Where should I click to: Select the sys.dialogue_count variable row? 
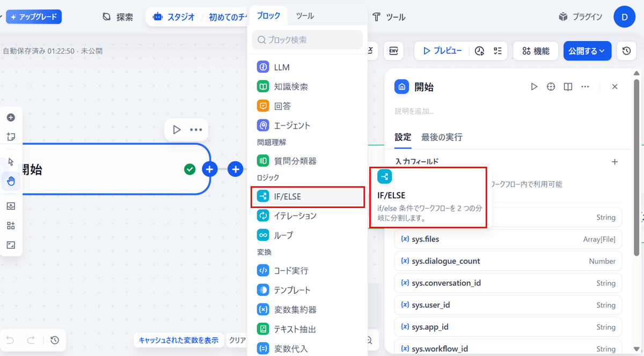click(x=508, y=261)
